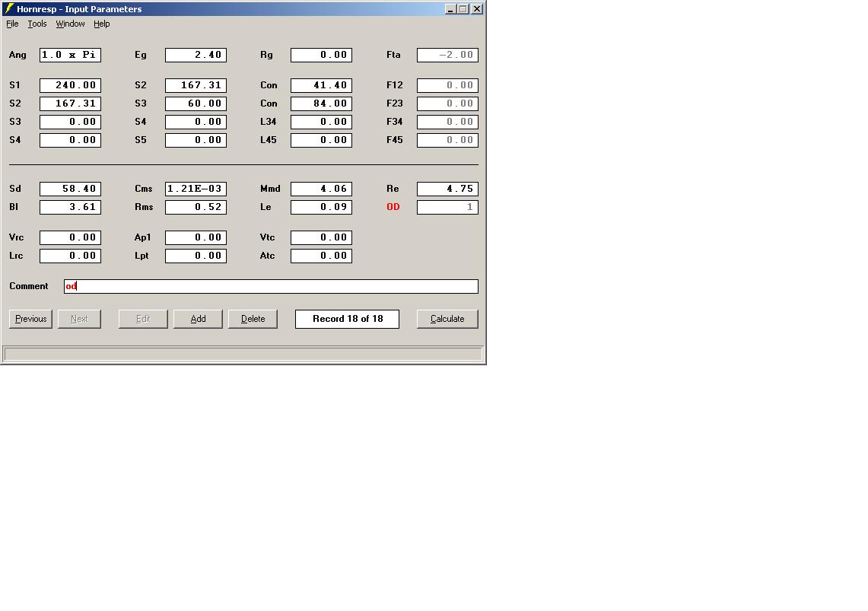Open the Window menu

pyautogui.click(x=70, y=24)
